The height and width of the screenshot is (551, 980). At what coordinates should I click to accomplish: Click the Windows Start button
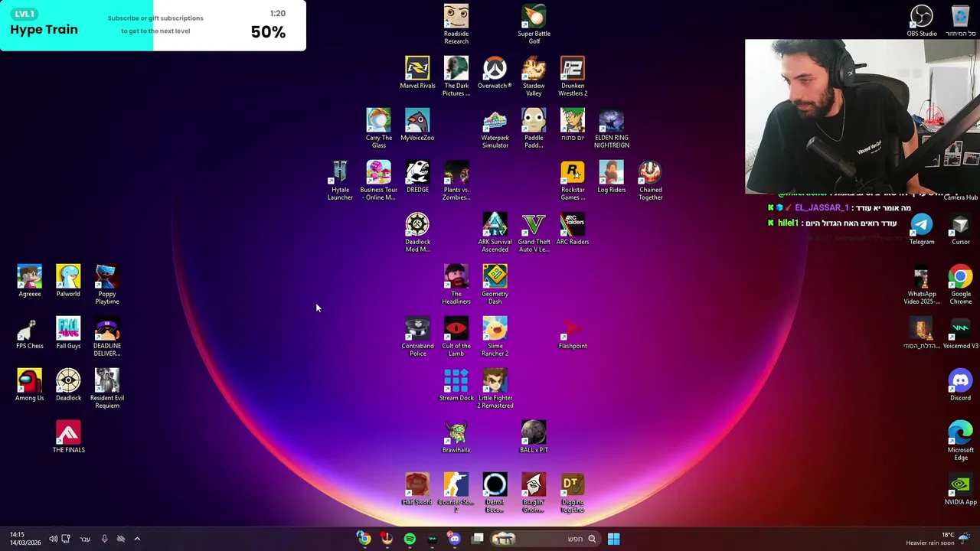click(x=613, y=539)
